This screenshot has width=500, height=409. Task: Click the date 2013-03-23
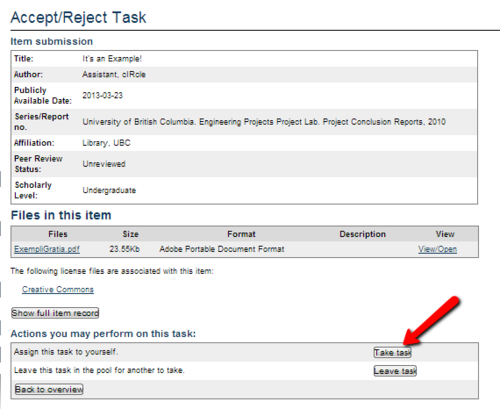tap(103, 95)
